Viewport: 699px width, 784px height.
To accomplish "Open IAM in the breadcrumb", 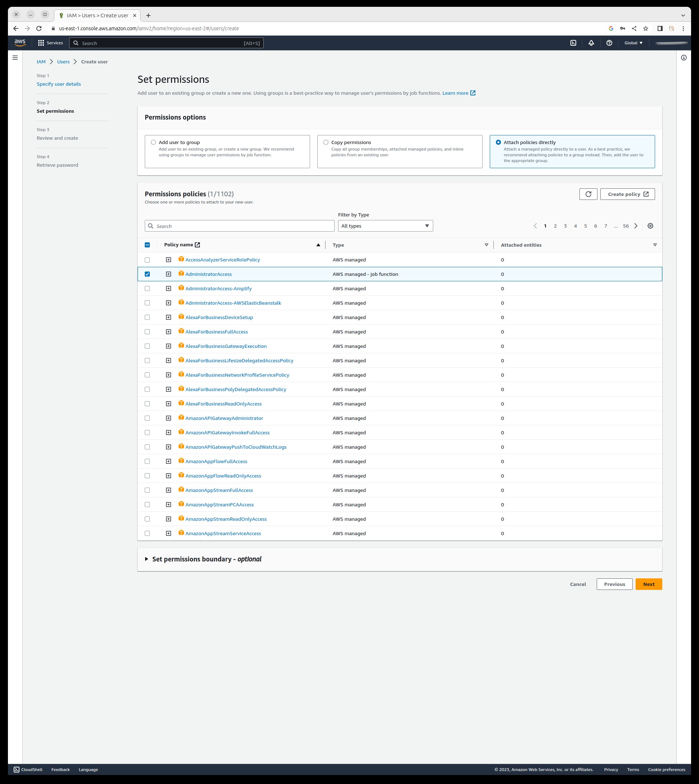I will pos(41,62).
